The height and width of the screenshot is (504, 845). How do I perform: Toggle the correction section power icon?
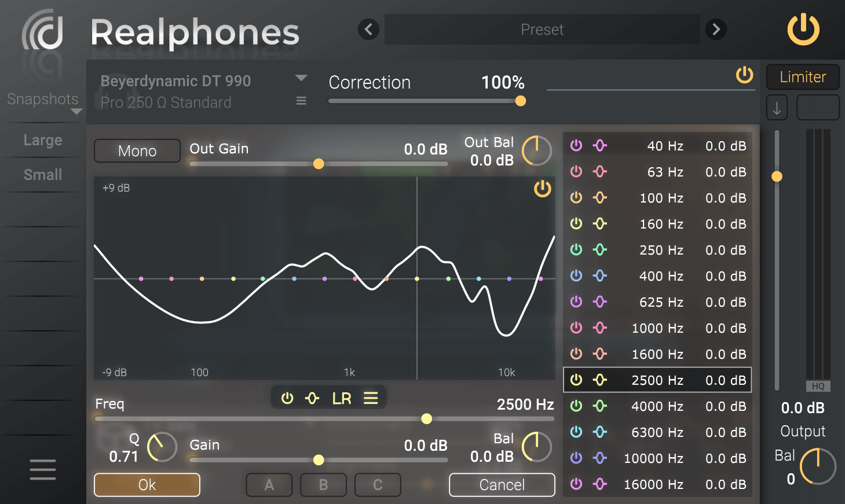(744, 75)
